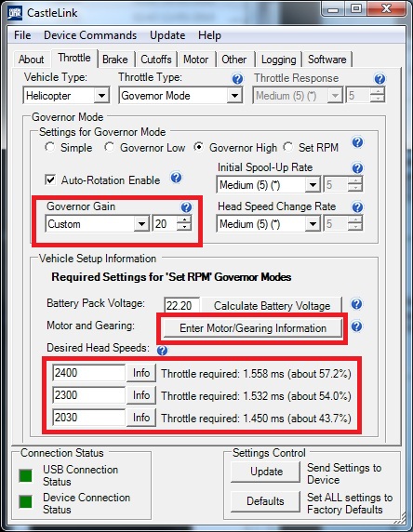The height and width of the screenshot is (532, 413).
Task: Click text 'Throttle required: 1.450 ms (about 43.7%)'
Action: click(256, 419)
